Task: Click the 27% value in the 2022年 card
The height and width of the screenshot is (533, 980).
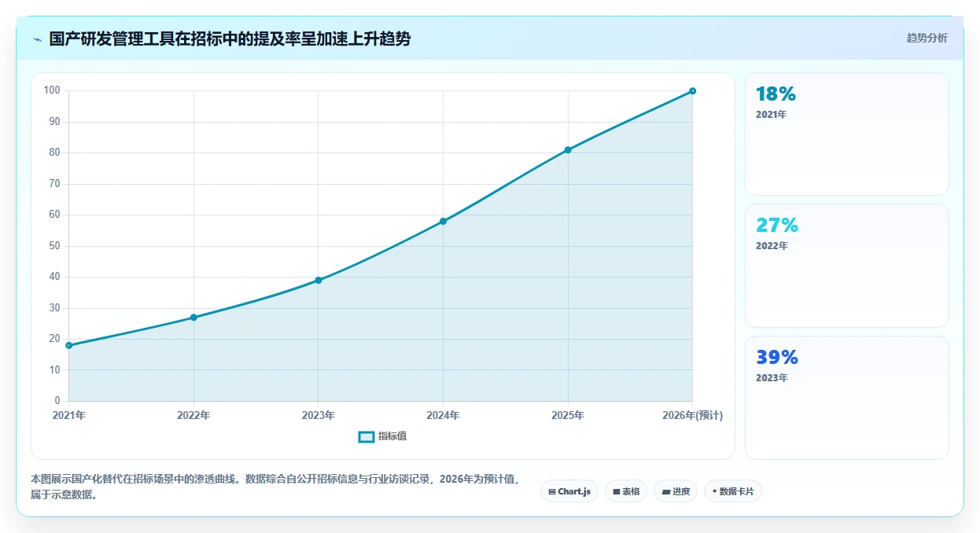Action: click(777, 226)
